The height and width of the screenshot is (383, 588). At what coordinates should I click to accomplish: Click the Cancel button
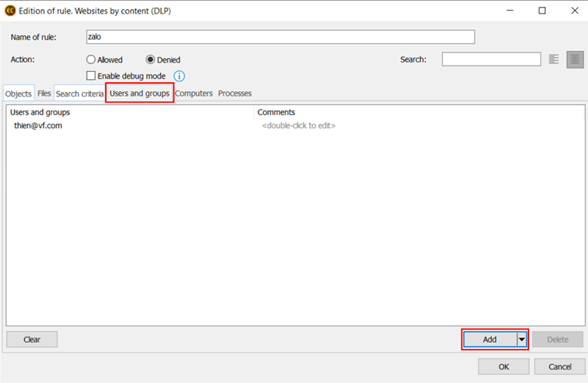(559, 366)
